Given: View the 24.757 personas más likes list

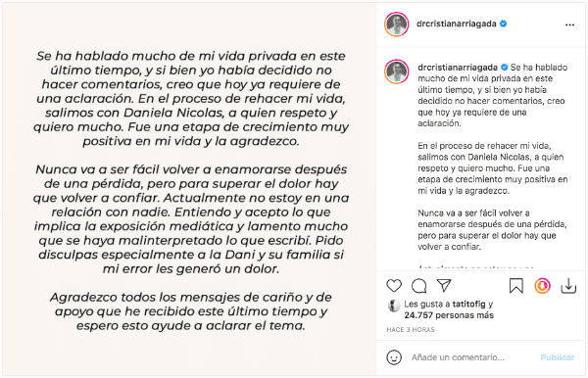Looking at the screenshot, I should (x=449, y=315).
